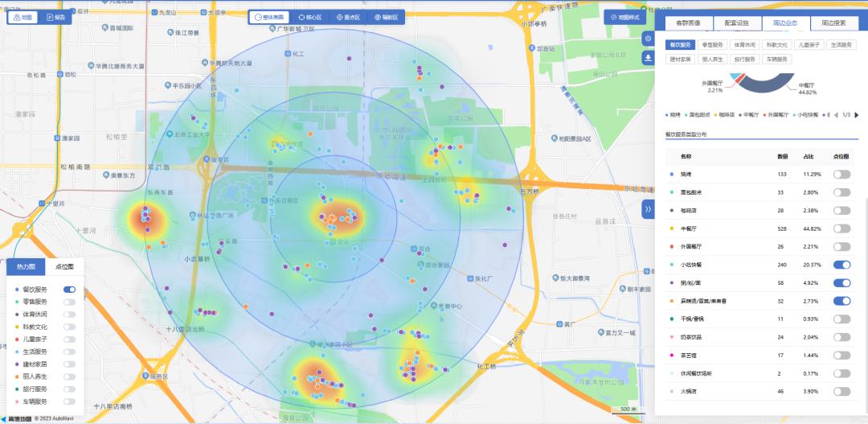The height and width of the screenshot is (424, 868).
Task: Click the round settings icon beside the right panel
Action: [648, 39]
